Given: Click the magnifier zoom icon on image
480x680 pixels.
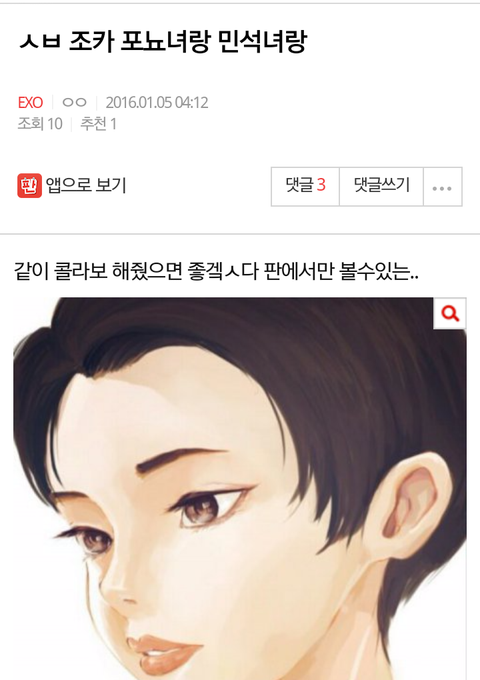Looking at the screenshot, I should (x=450, y=313).
